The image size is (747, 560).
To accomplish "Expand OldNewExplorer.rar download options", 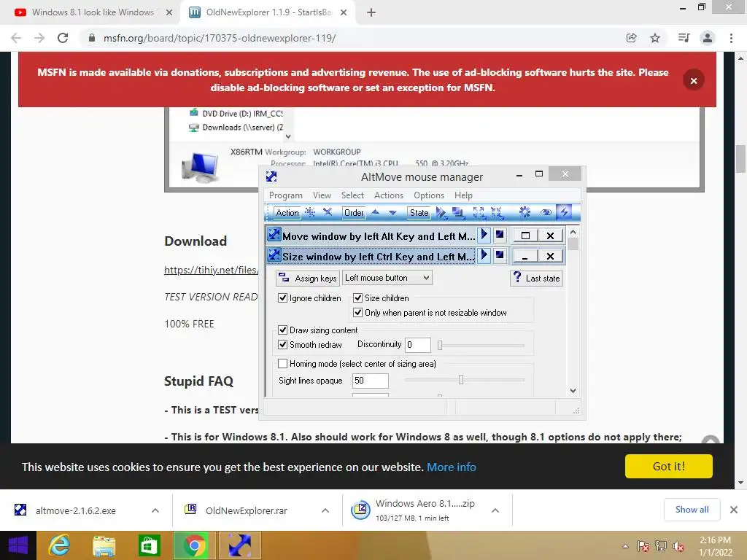I will [x=325, y=510].
